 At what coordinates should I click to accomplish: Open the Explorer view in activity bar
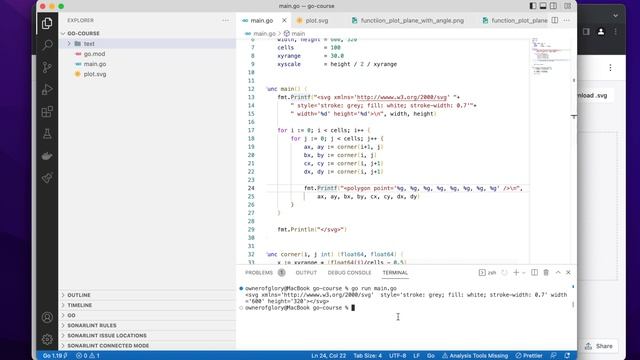[x=47, y=23]
